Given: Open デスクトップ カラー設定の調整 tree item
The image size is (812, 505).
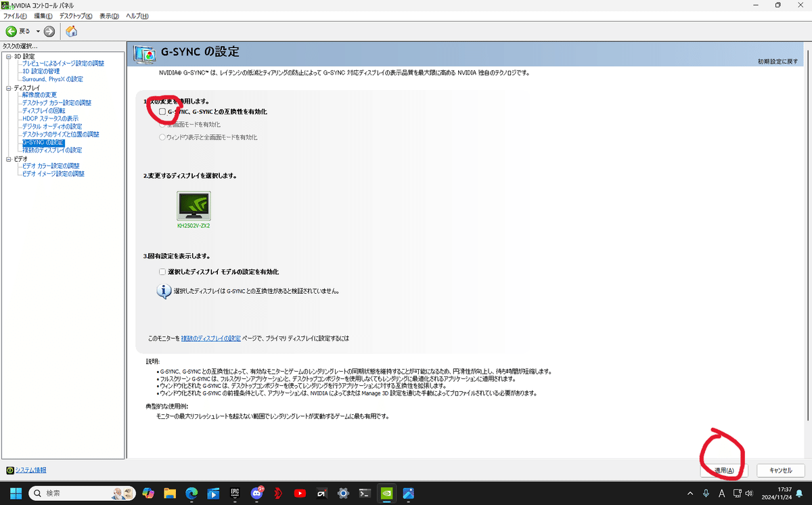Looking at the screenshot, I should point(56,103).
